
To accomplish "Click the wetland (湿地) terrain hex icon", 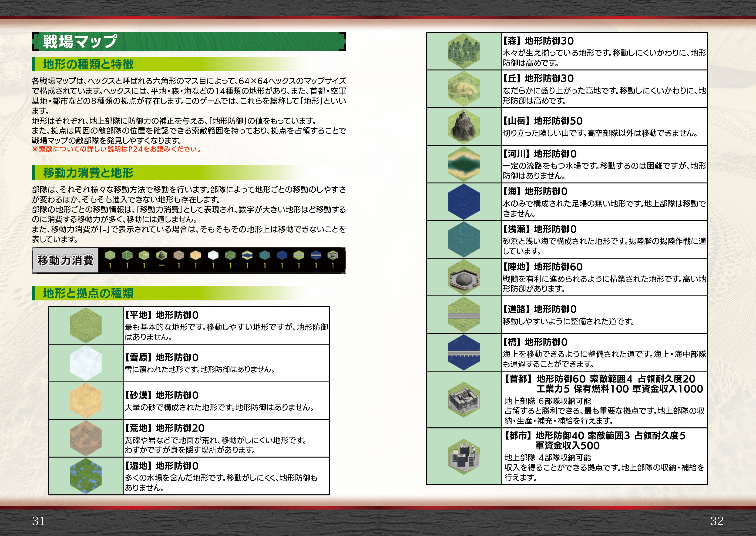I will tap(85, 476).
